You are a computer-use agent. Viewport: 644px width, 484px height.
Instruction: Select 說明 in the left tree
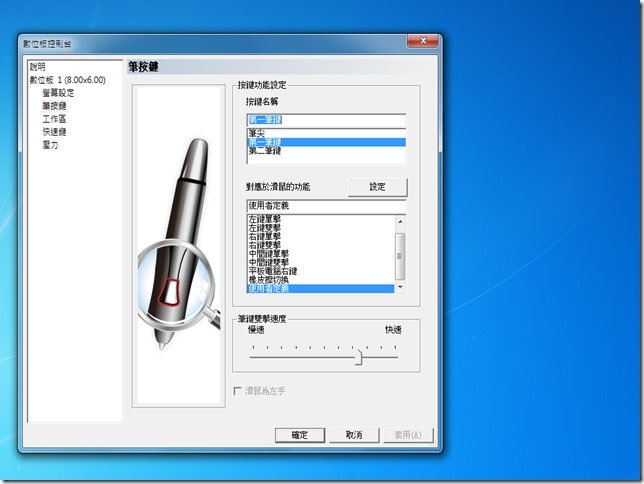pos(37,67)
